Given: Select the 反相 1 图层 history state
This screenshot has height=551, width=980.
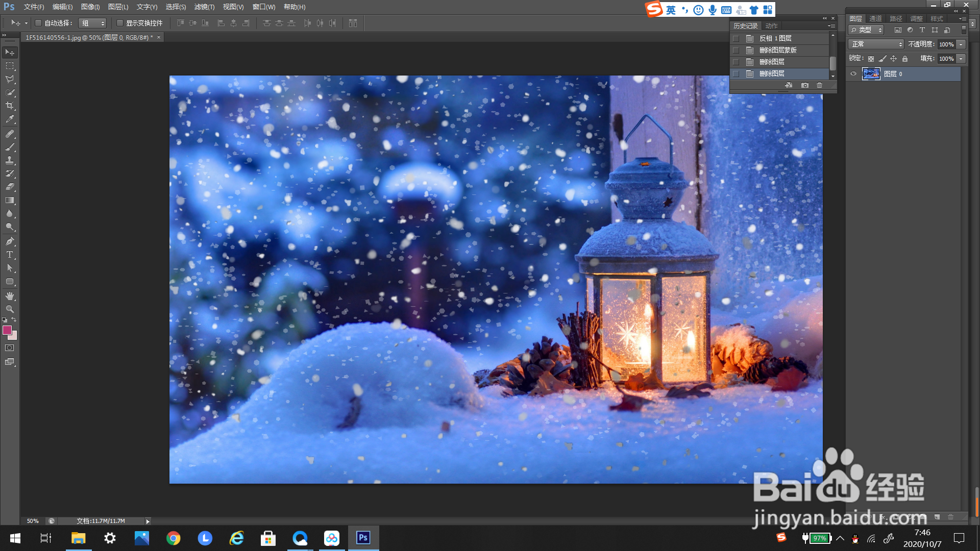Looking at the screenshot, I should point(775,38).
